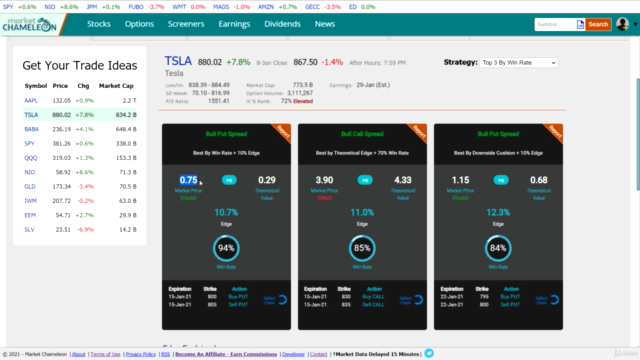Click inside the Symbol search field
Image resolution: width=640 pixels, height=360 pixels.
tap(555, 24)
